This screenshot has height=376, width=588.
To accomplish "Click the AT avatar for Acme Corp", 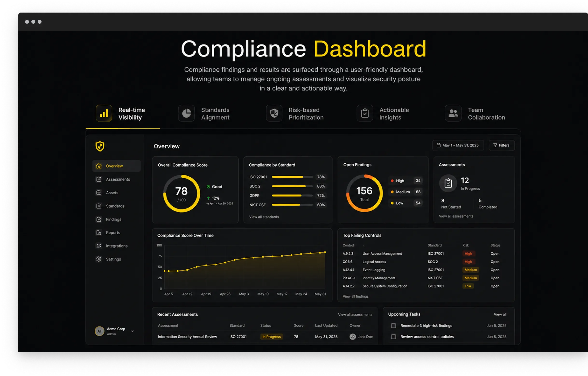I will 99,331.
